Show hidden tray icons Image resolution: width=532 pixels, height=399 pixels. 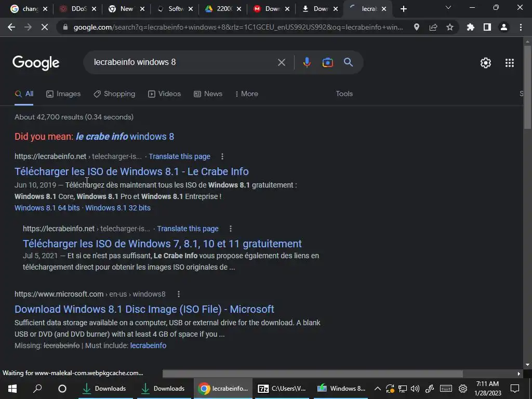tap(378, 389)
